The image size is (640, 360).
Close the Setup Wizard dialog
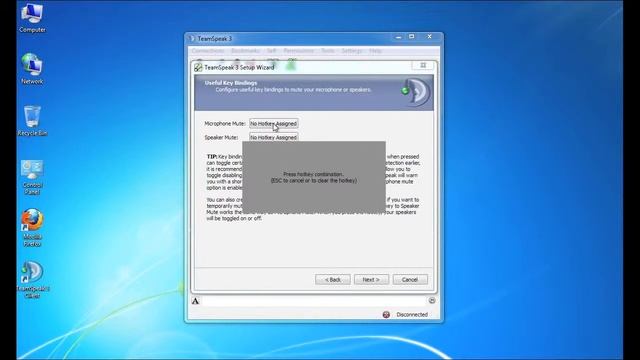coord(423,65)
